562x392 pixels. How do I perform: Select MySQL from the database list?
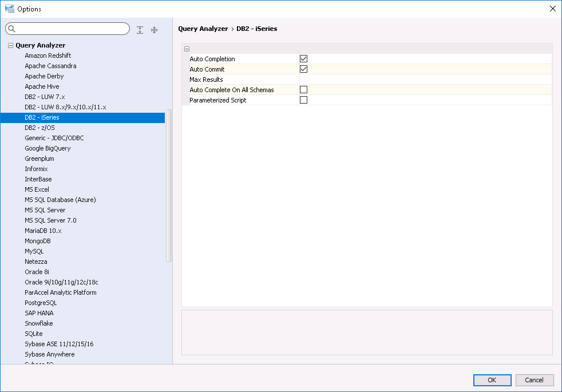click(34, 251)
